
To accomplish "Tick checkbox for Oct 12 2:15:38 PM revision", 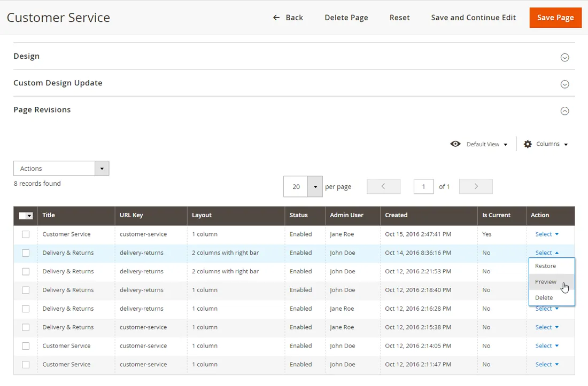I will (x=26, y=327).
